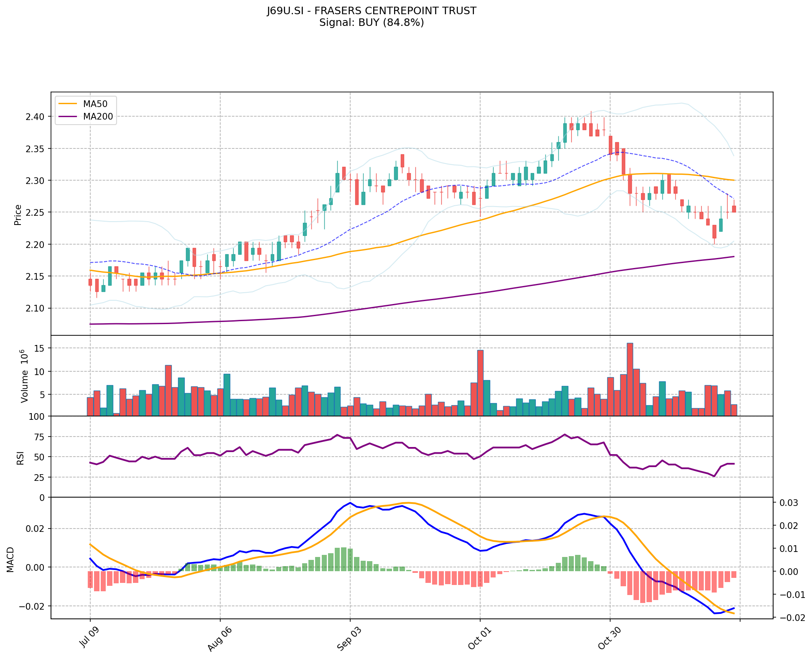Click the Signal: BUY (84.8%) subtitle
Viewport: 812px width, 659px height.
pyautogui.click(x=372, y=23)
